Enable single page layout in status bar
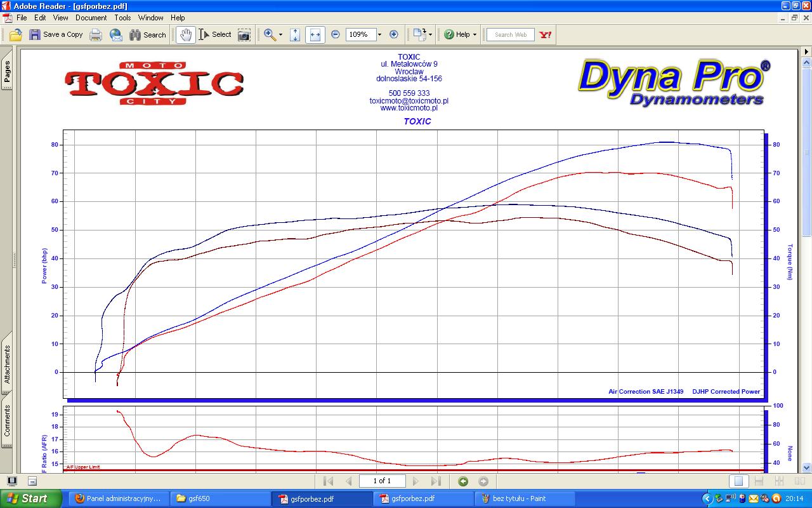This screenshot has height=508, width=812. coord(738,481)
